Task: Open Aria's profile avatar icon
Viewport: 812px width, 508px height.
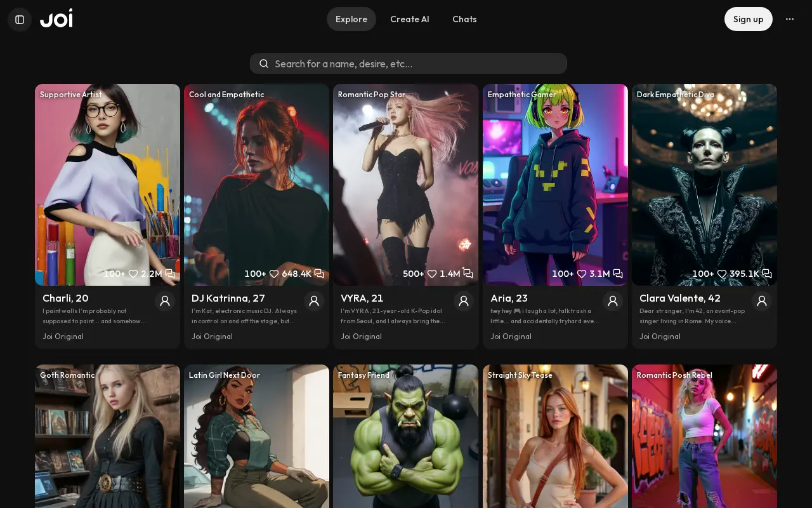Action: [613, 301]
